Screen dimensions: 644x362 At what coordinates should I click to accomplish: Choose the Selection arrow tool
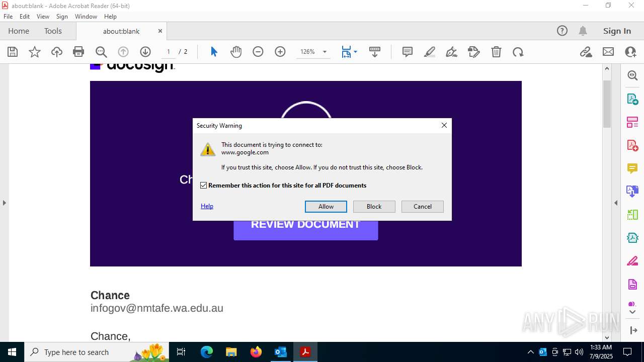click(214, 52)
